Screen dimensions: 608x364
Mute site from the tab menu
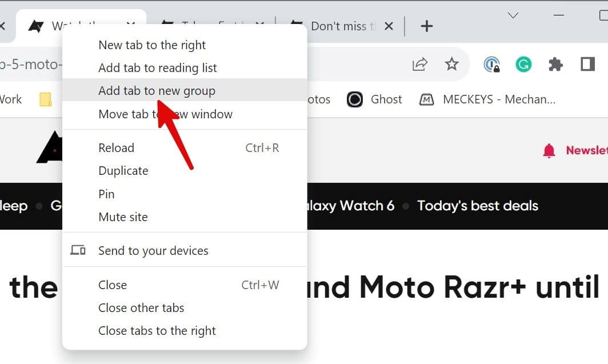[x=123, y=217]
